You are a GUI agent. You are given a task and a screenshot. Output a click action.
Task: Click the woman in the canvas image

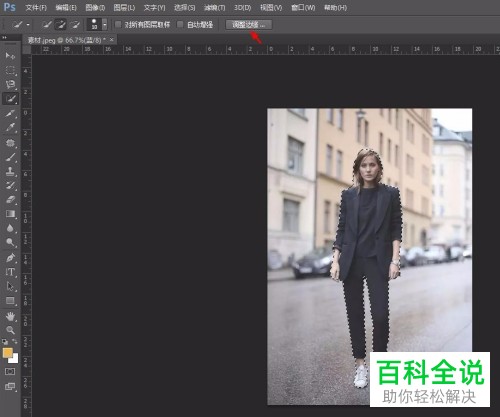coord(367,267)
